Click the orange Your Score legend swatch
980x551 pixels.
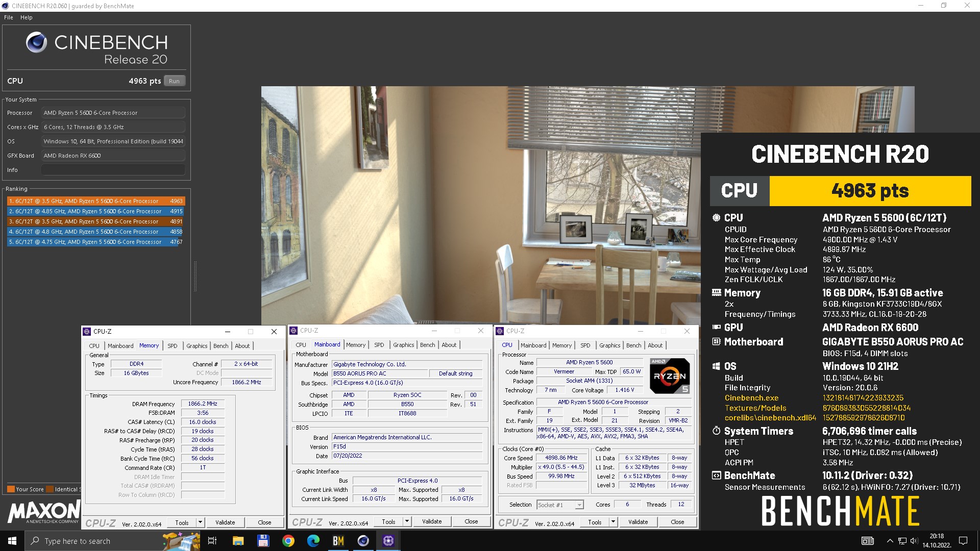click(x=11, y=489)
